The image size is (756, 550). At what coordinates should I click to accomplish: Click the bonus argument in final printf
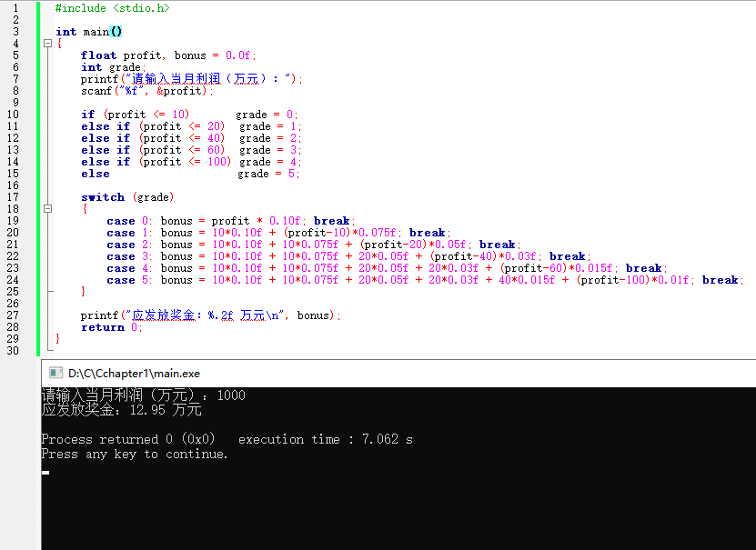313,315
